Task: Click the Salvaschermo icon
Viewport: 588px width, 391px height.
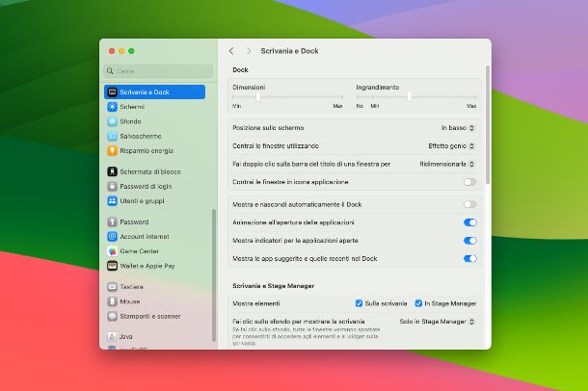Action: [112, 136]
